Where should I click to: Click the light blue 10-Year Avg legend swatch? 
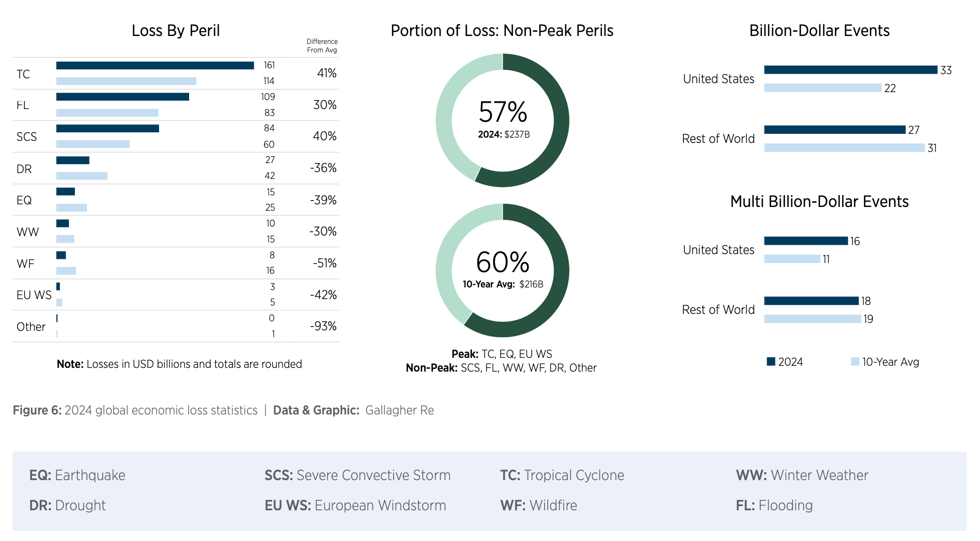(854, 362)
